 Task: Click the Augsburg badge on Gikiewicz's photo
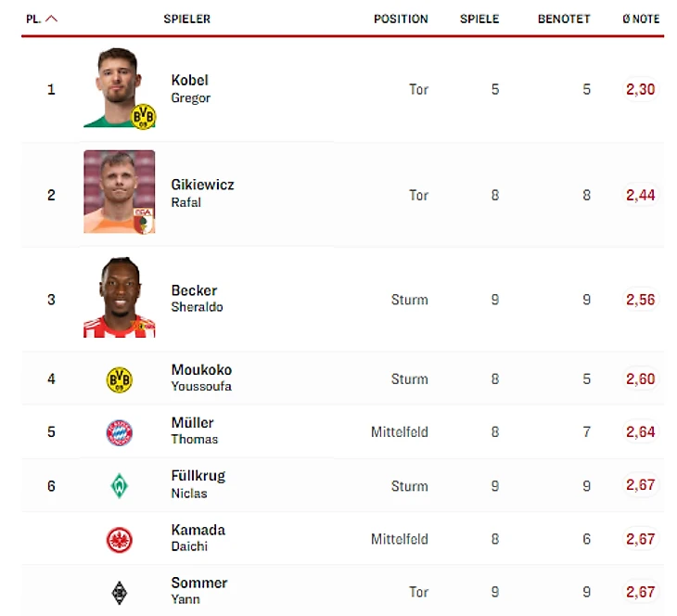pos(144,221)
